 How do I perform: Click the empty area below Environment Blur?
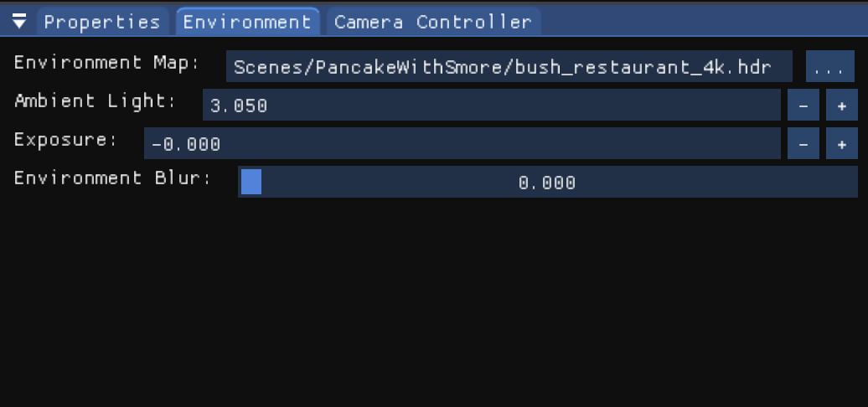pyautogui.click(x=434, y=301)
